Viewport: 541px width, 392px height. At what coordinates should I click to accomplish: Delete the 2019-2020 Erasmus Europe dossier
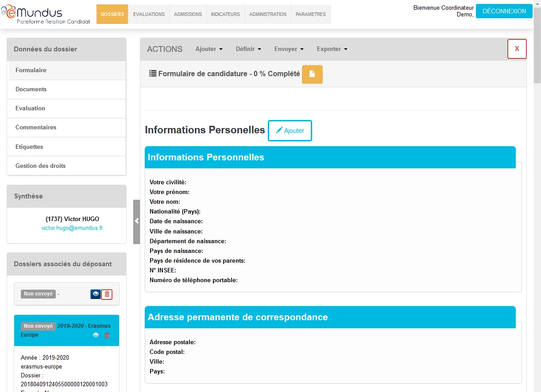pos(107,335)
